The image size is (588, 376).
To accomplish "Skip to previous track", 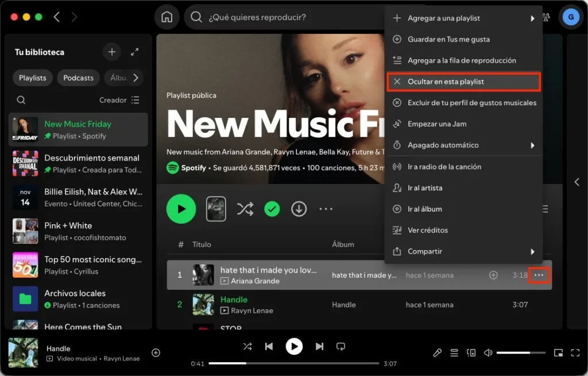I will (x=269, y=346).
